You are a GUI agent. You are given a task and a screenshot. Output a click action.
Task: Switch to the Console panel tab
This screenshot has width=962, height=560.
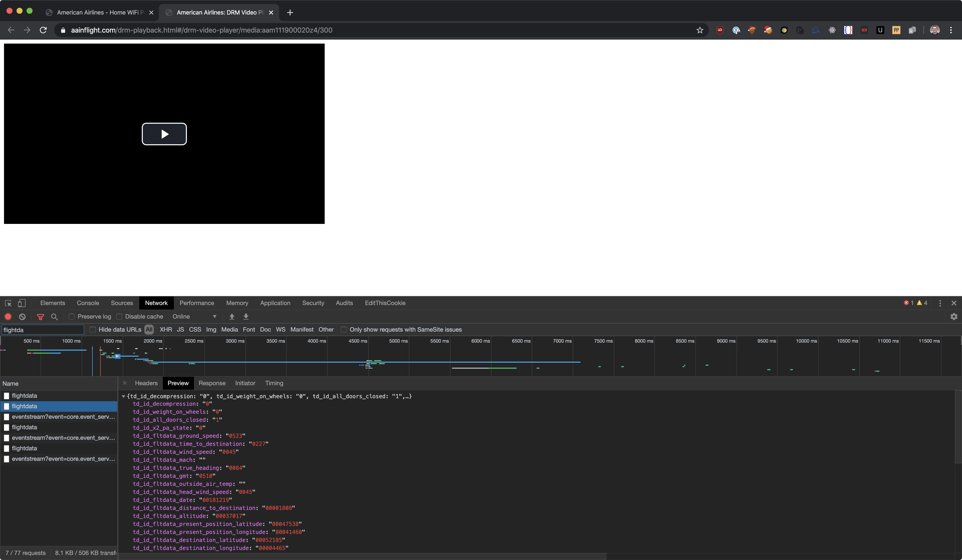(88, 303)
